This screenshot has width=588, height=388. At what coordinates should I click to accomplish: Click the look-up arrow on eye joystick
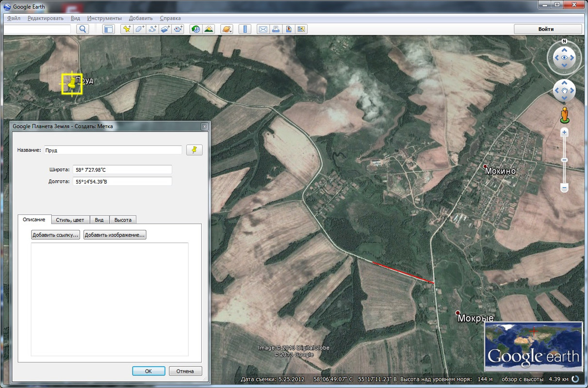coord(564,49)
